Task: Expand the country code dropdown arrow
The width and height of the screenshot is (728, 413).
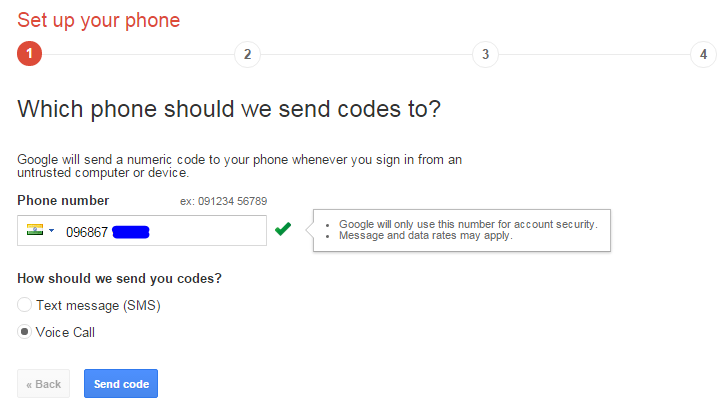Action: click(x=51, y=231)
